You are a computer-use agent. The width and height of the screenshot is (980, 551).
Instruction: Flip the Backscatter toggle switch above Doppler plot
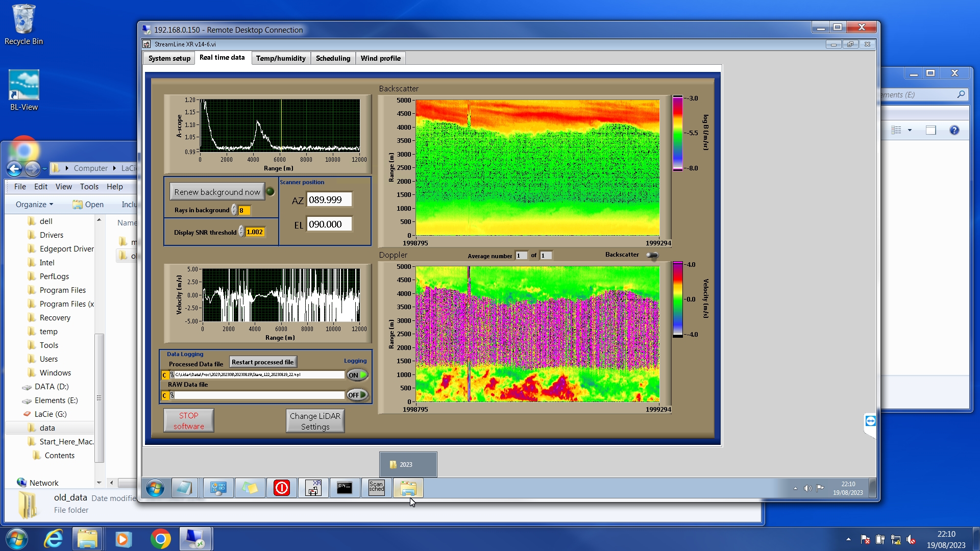click(652, 255)
